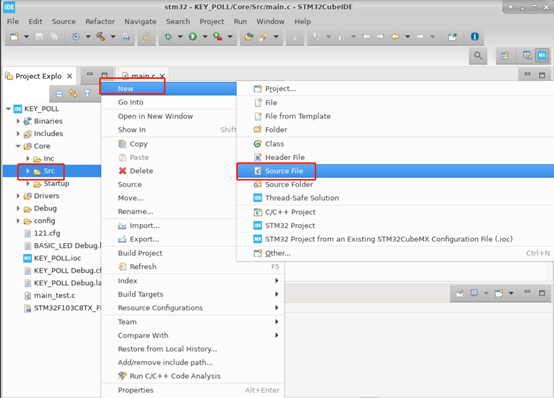Click the Build hammer icon
This screenshot has width=554, height=398.
[x=101, y=36]
